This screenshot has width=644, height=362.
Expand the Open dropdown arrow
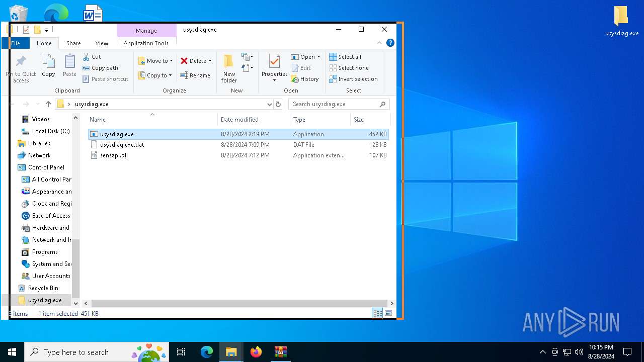point(318,57)
